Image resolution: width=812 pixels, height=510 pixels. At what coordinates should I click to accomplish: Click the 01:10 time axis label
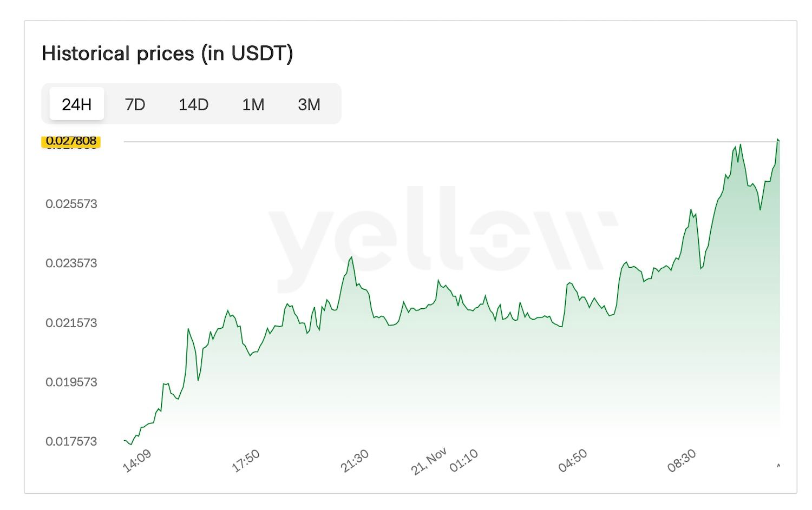click(x=464, y=461)
